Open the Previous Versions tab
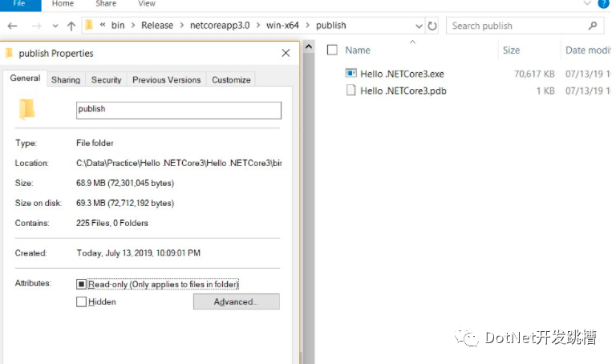Viewport: 616px width, 364px height. point(166,79)
